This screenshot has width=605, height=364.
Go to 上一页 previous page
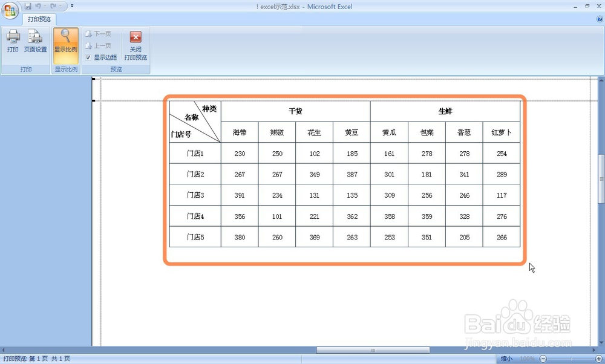[x=99, y=45]
